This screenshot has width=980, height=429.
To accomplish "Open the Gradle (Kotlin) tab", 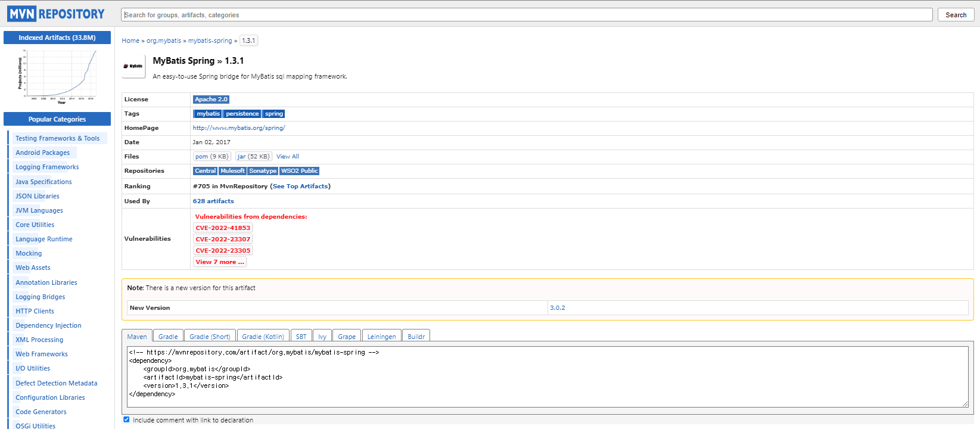I will (263, 336).
